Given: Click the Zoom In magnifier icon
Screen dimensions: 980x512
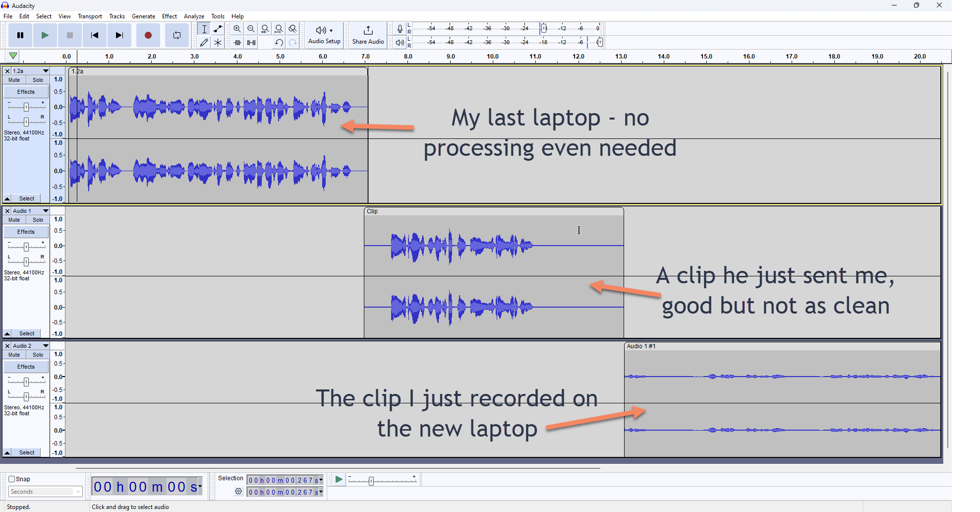Looking at the screenshot, I should point(237,29).
